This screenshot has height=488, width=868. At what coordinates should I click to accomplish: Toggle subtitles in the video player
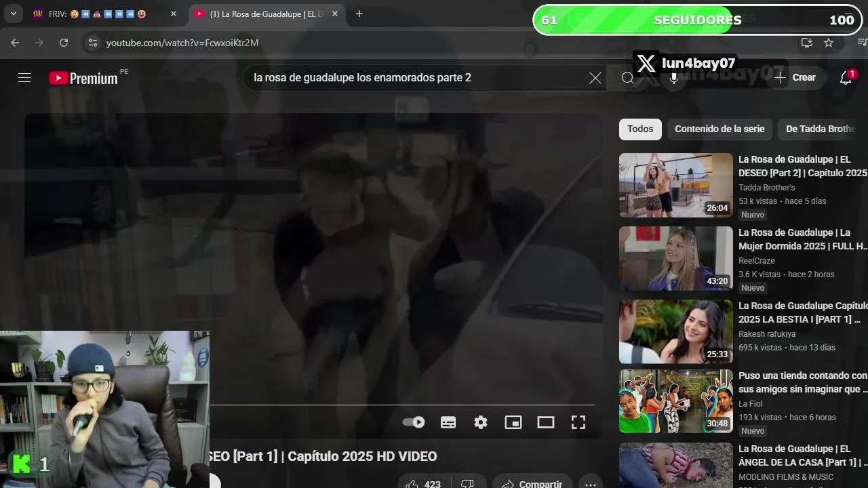point(448,422)
